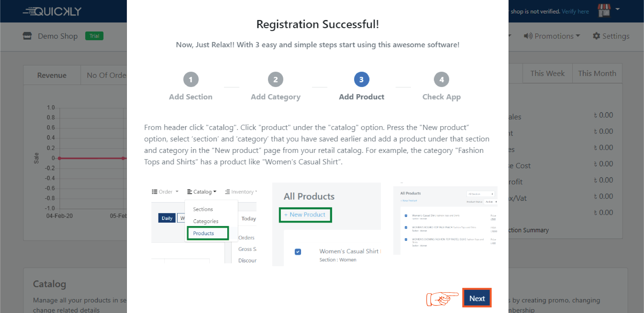The image size is (644, 313).
Task: Select step 4 Check App circle
Action: click(x=441, y=80)
